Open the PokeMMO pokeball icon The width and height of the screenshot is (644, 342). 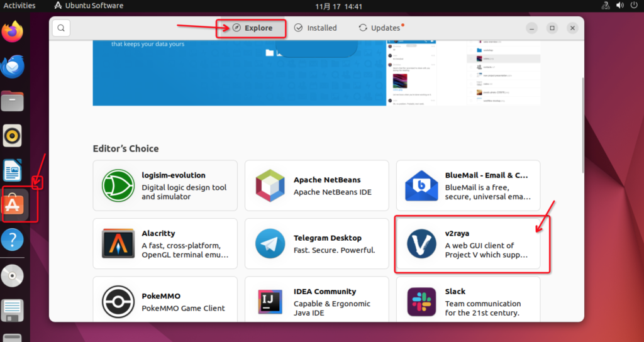pyautogui.click(x=118, y=302)
